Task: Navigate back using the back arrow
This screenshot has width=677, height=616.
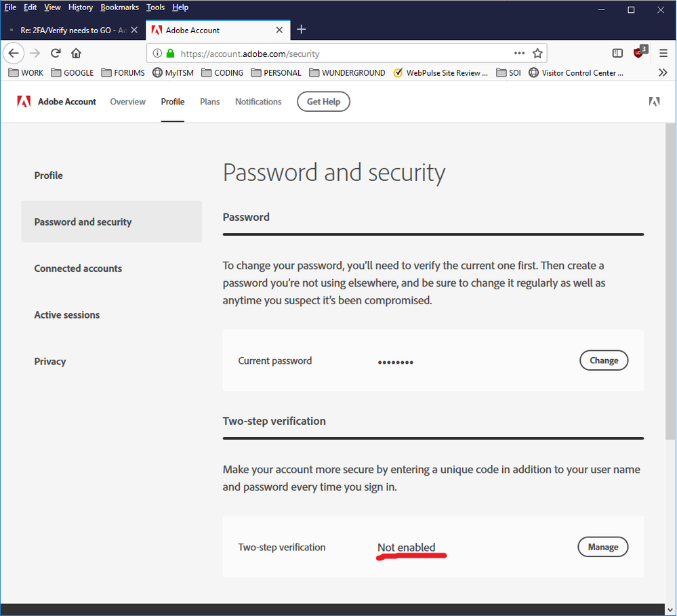Action: tap(14, 53)
